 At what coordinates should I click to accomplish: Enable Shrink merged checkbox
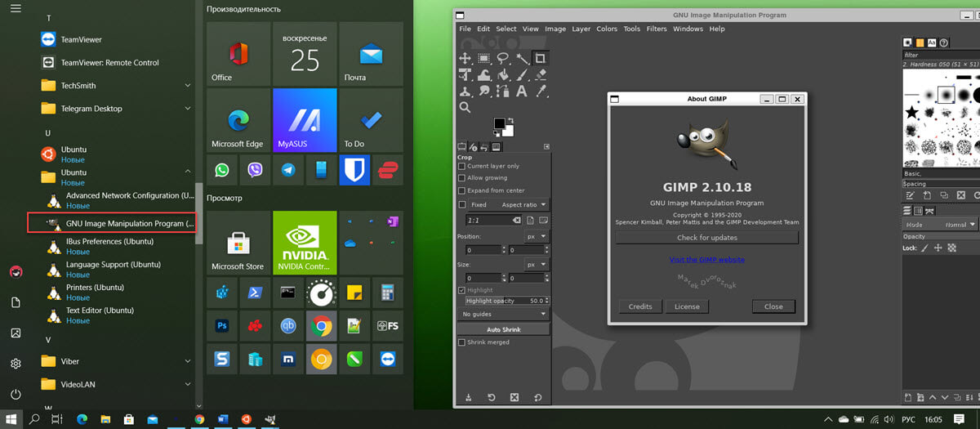click(462, 342)
